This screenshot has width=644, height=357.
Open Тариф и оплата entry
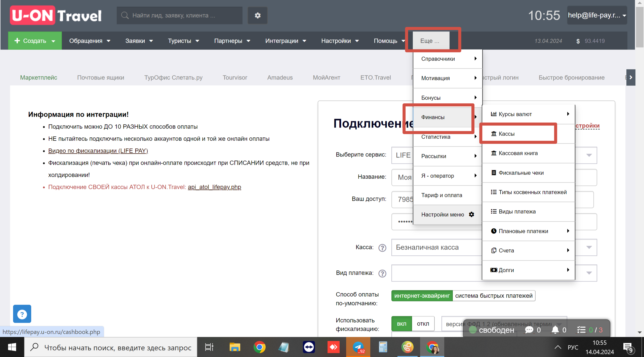point(448,195)
